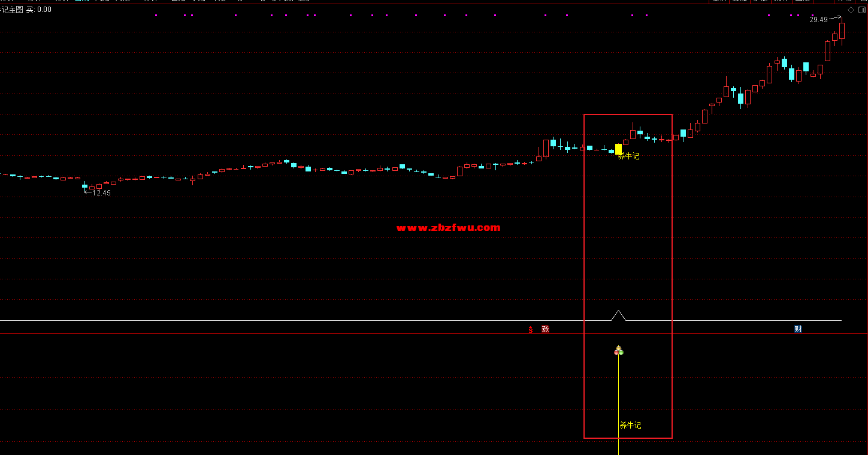Click the 养牛记 label in the lower indicator panel

(x=630, y=425)
